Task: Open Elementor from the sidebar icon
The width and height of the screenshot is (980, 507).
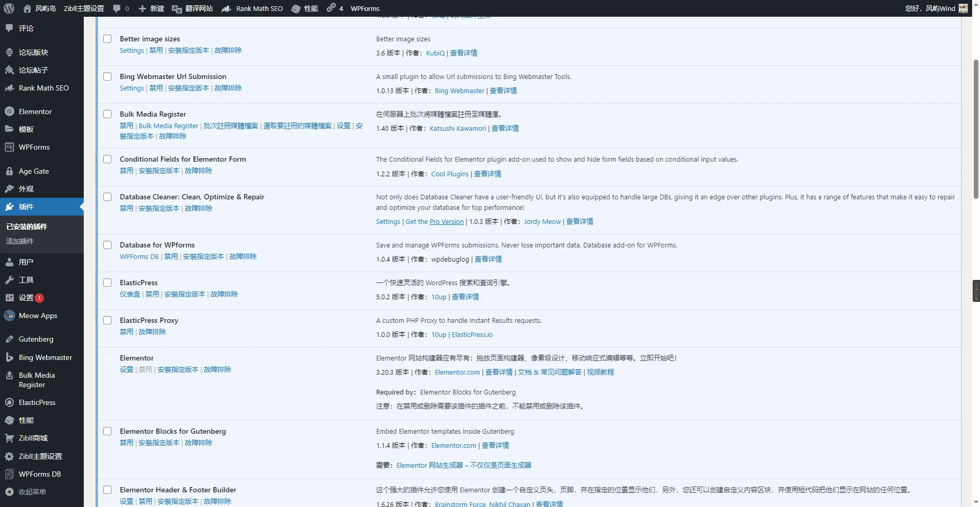Action: 9,111
